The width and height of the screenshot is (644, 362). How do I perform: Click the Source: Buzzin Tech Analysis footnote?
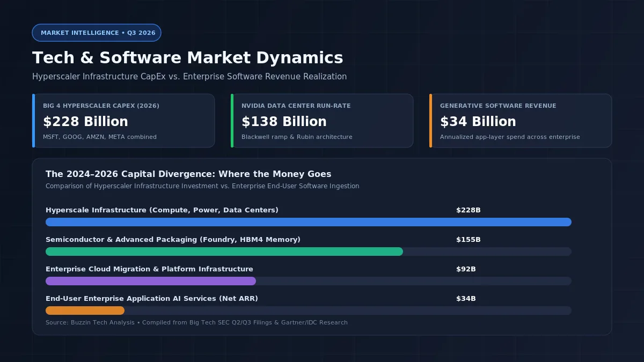click(x=196, y=323)
